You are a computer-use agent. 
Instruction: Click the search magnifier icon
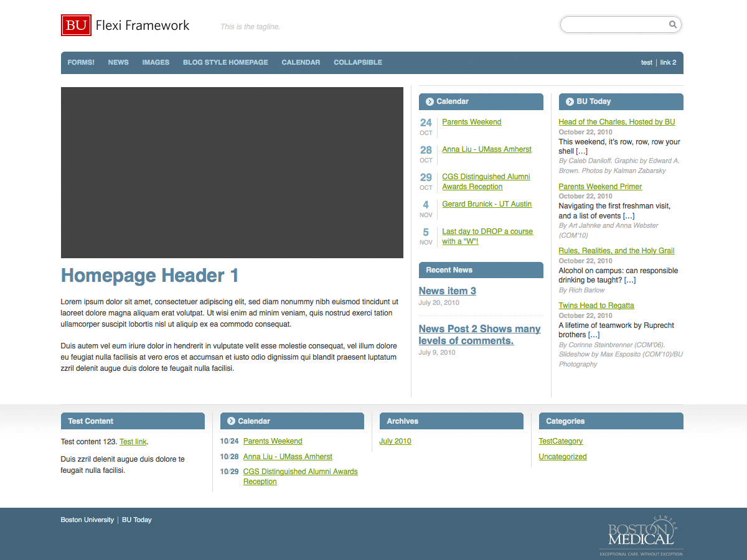(x=673, y=25)
